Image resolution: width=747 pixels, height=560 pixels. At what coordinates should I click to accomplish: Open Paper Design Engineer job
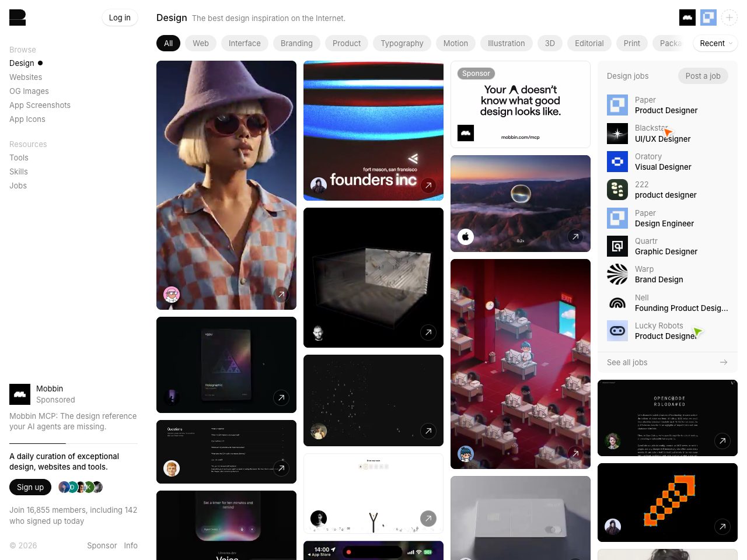(668, 218)
